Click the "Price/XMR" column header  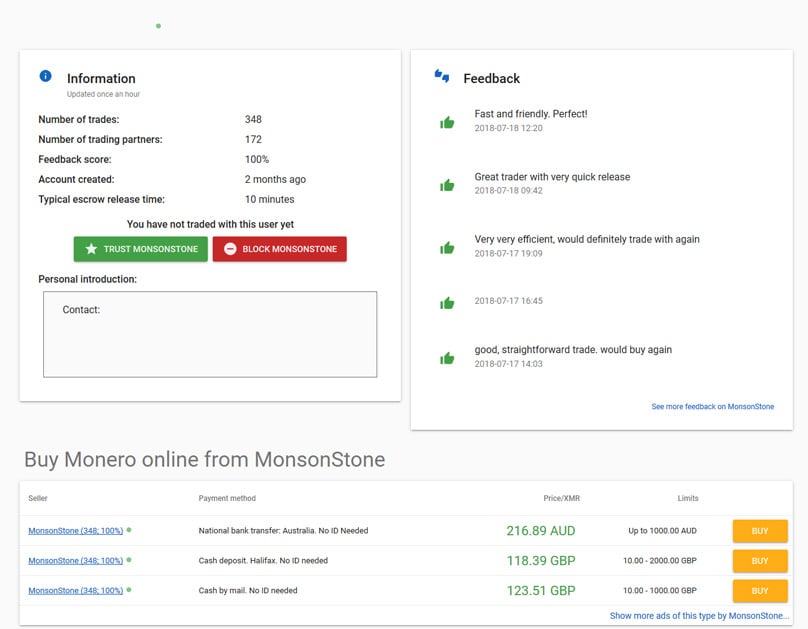coord(562,498)
